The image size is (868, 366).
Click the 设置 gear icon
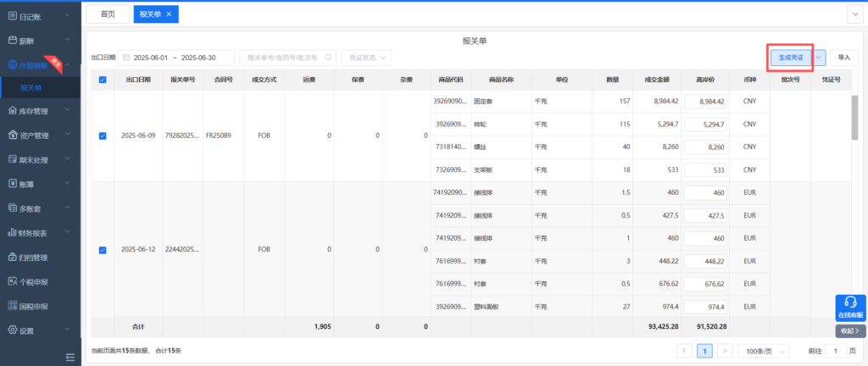tap(12, 330)
